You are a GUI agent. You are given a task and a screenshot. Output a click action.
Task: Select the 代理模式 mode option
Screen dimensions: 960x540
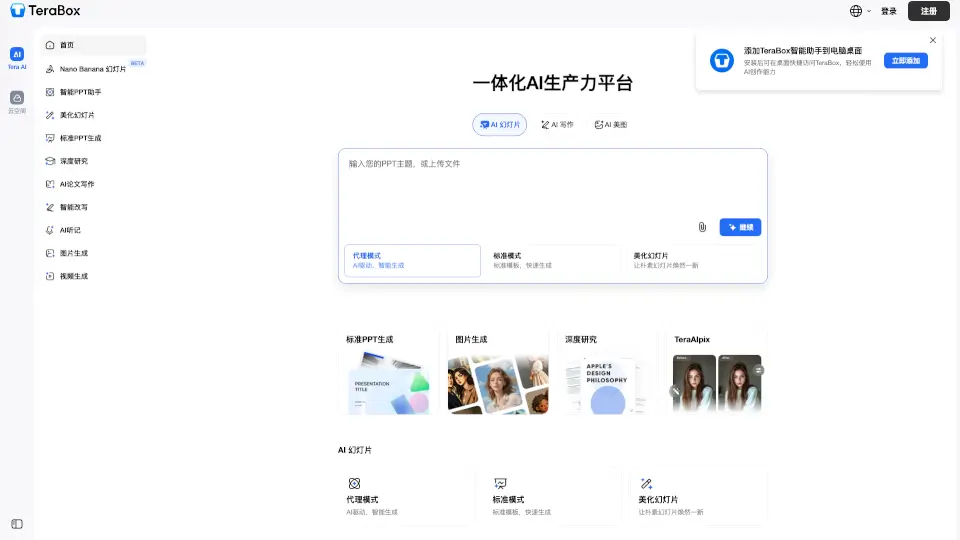[412, 260]
